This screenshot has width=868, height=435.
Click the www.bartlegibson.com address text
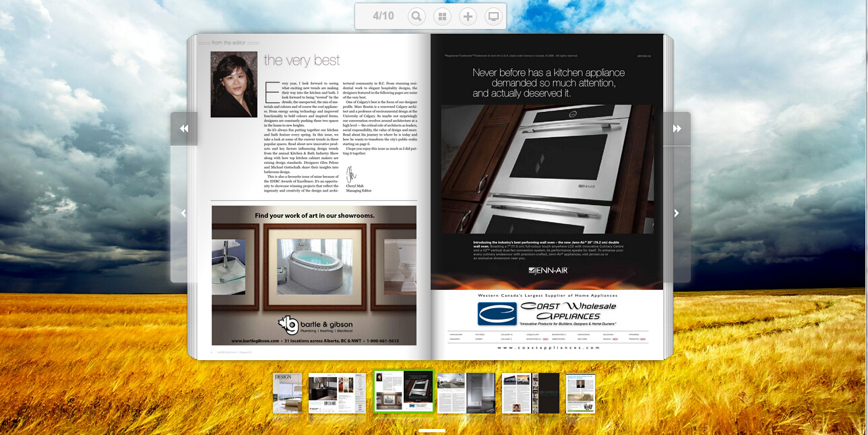(254, 341)
